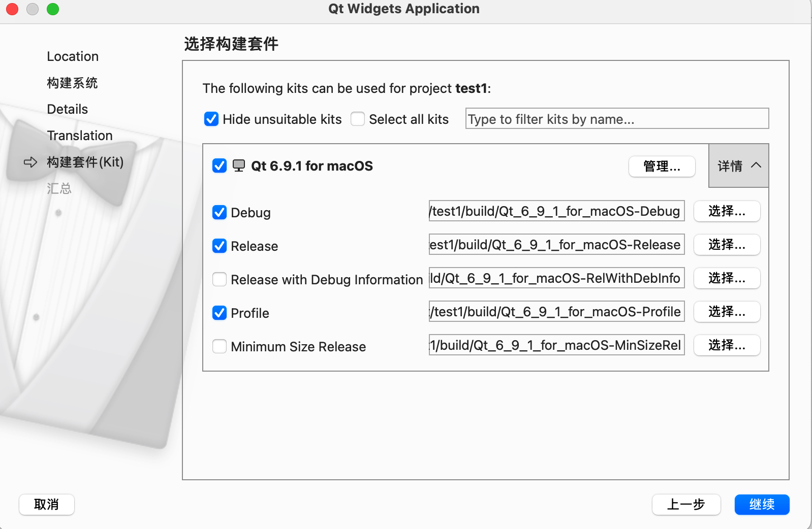This screenshot has height=529, width=812.
Task: Select the Details wizard step
Action: pos(68,109)
